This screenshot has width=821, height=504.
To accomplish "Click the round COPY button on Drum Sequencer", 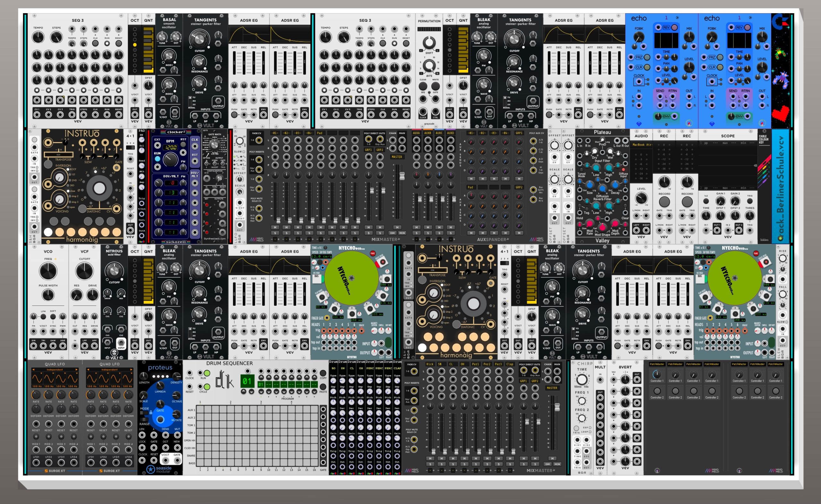I will (323, 373).
